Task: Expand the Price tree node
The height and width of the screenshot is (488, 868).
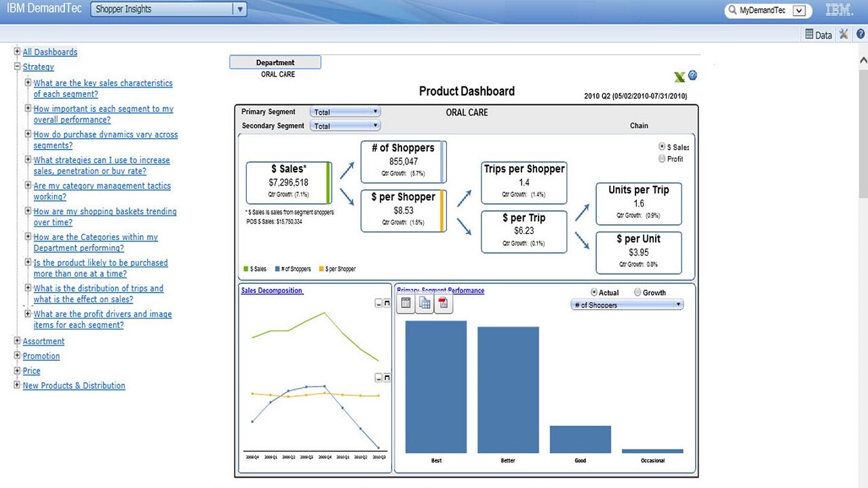Action: click(x=18, y=370)
